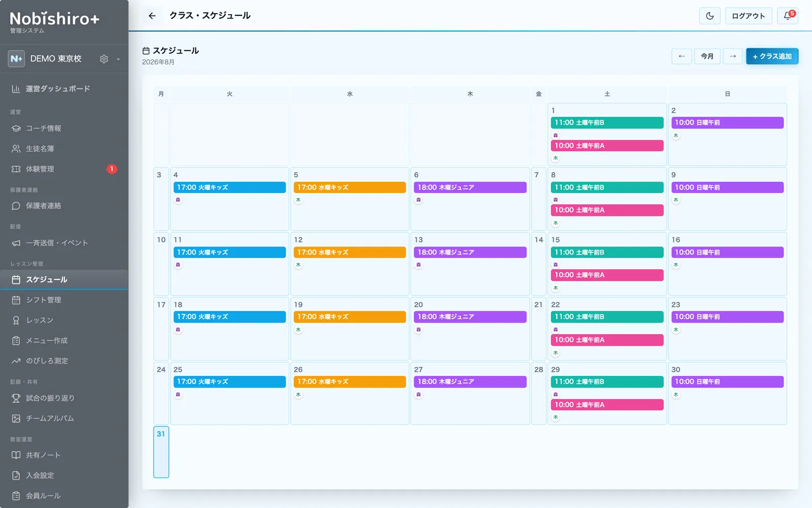Screen dimensions: 812x508
Task: Open 運営ダッシュボード in sidebar
Action: pyautogui.click(x=64, y=89)
